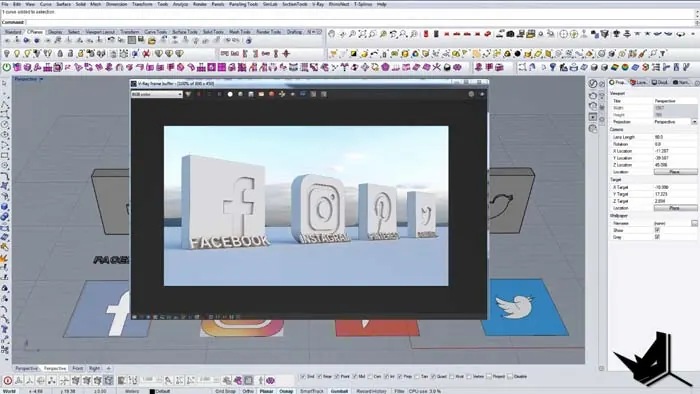The image size is (700, 394).
Task: Click into the Command input field
Action: [359, 22]
